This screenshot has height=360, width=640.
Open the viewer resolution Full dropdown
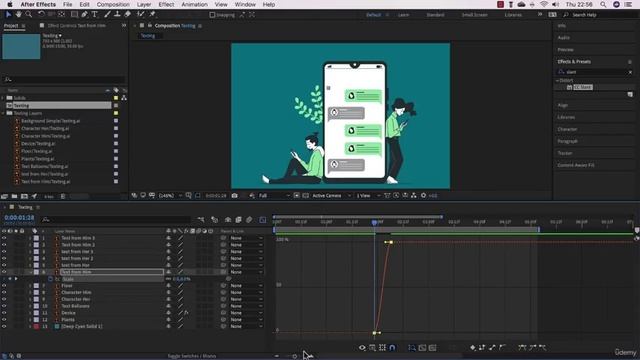(x=274, y=196)
